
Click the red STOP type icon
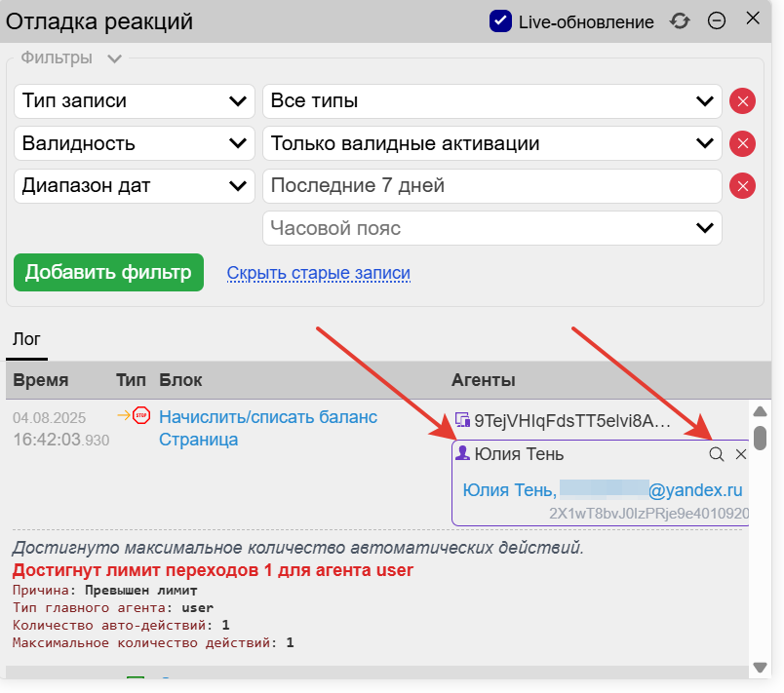tap(141, 415)
